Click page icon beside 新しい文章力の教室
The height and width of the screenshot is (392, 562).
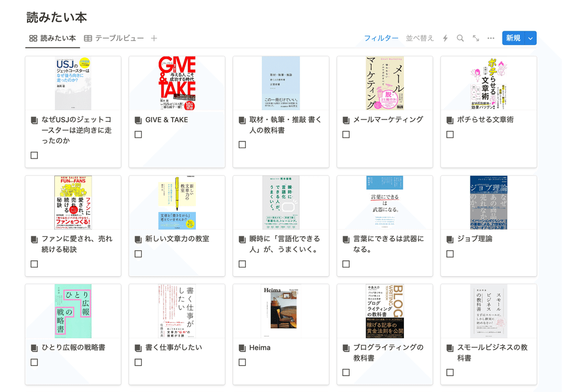click(x=138, y=239)
